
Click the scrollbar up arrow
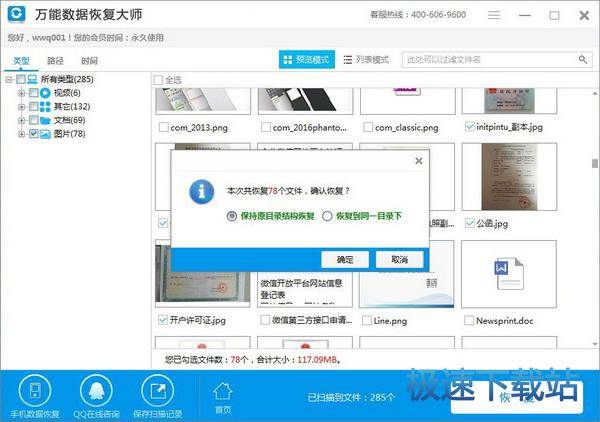coord(595,93)
